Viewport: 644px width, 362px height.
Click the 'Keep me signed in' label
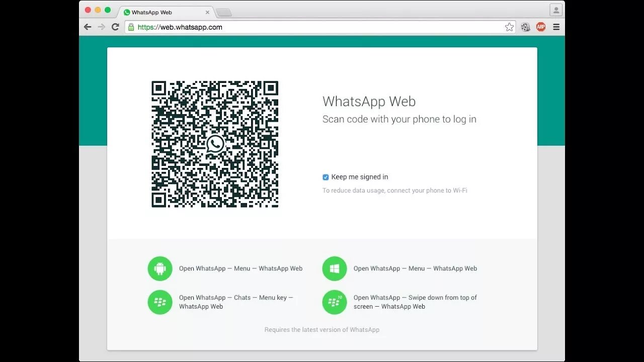click(x=360, y=177)
